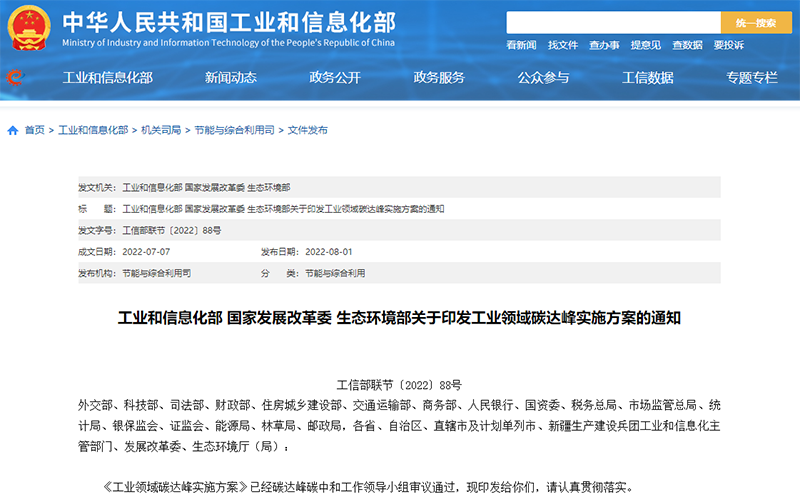Click the site title 中华人民共和国工业和信息化部
The image size is (800, 497).
[229, 22]
